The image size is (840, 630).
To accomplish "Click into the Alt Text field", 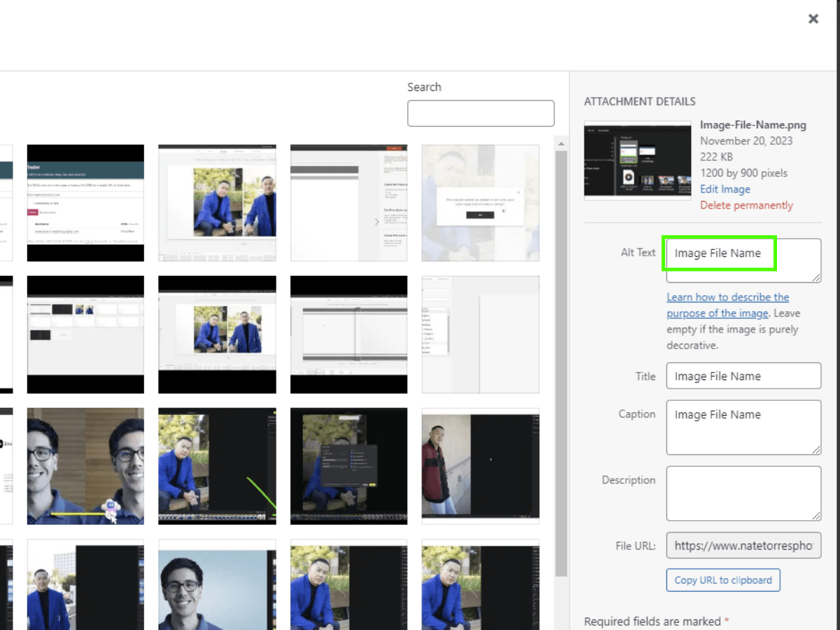I will click(x=743, y=260).
